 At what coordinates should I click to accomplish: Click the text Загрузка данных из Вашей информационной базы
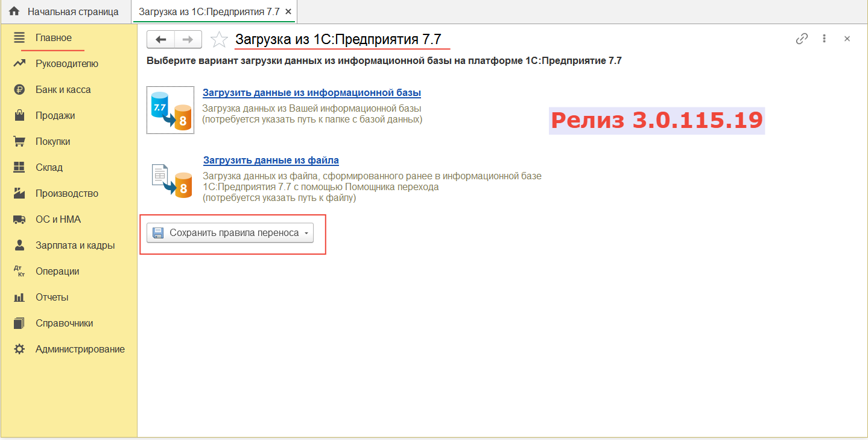(x=312, y=109)
